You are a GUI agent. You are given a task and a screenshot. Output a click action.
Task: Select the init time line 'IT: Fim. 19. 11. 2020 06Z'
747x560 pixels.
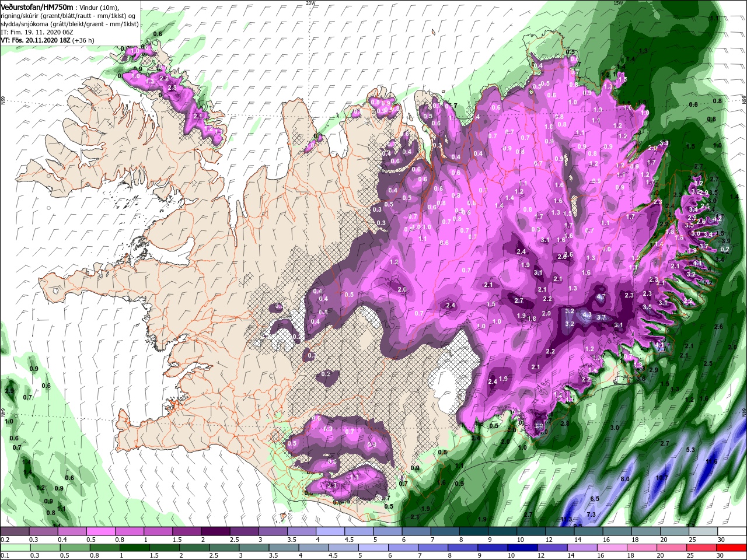[36, 32]
